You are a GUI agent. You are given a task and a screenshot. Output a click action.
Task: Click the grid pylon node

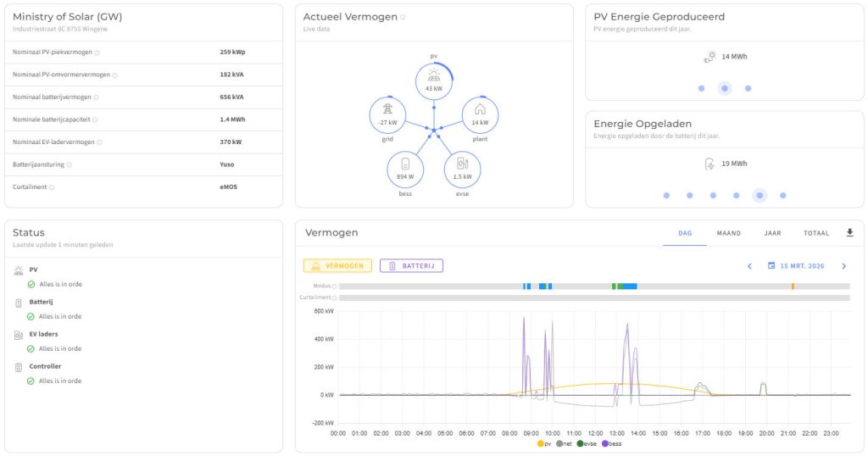387,115
